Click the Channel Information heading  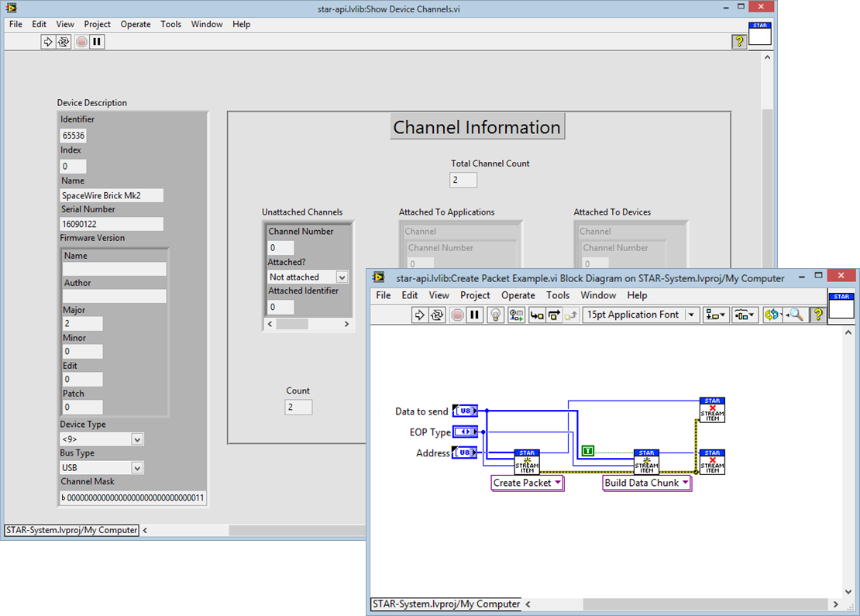click(477, 127)
